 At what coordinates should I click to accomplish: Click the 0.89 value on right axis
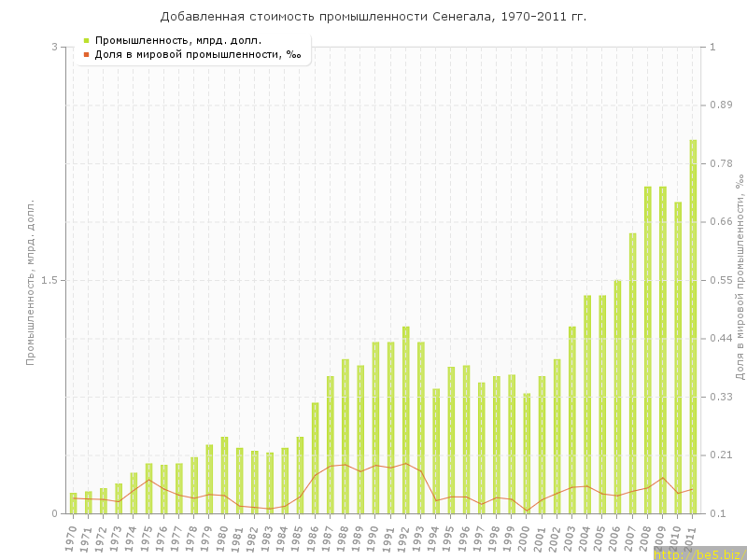pos(721,105)
